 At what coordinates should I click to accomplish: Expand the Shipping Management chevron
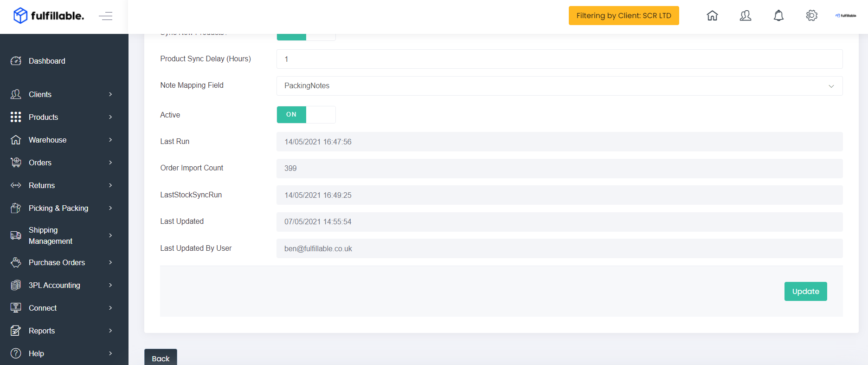coord(110,235)
